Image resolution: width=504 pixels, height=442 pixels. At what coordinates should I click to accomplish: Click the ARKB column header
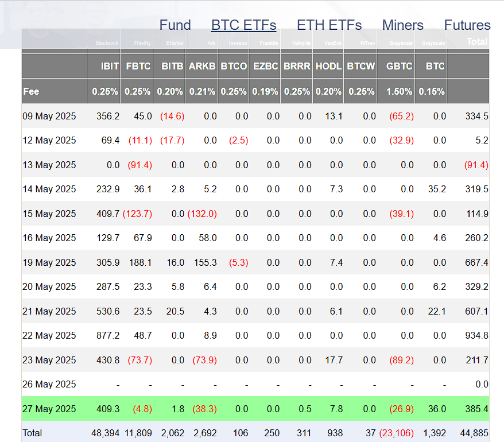(202, 66)
